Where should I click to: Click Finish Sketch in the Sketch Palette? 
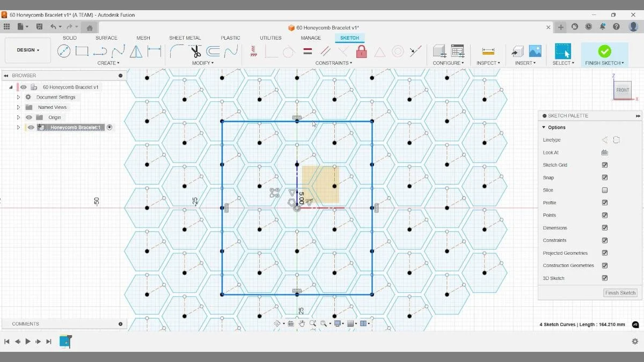click(x=620, y=293)
